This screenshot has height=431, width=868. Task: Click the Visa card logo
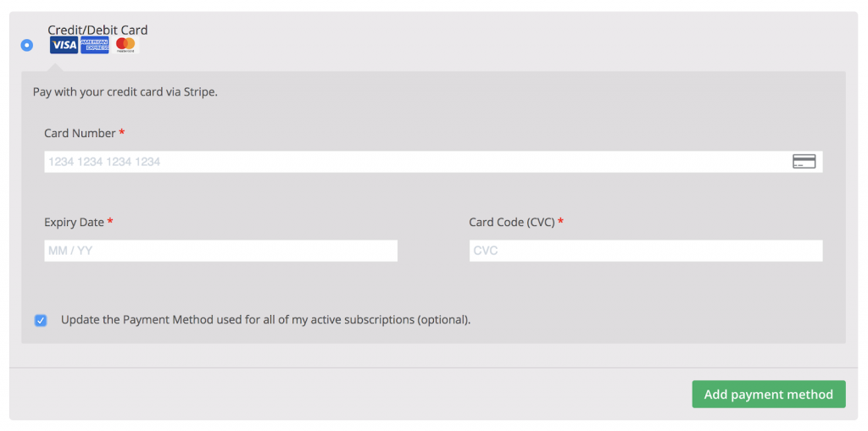pos(64,45)
